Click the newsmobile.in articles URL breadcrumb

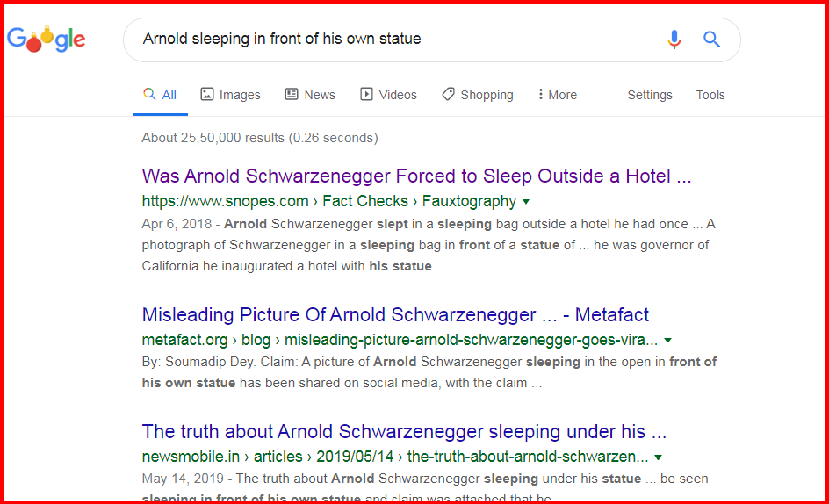pos(395,457)
